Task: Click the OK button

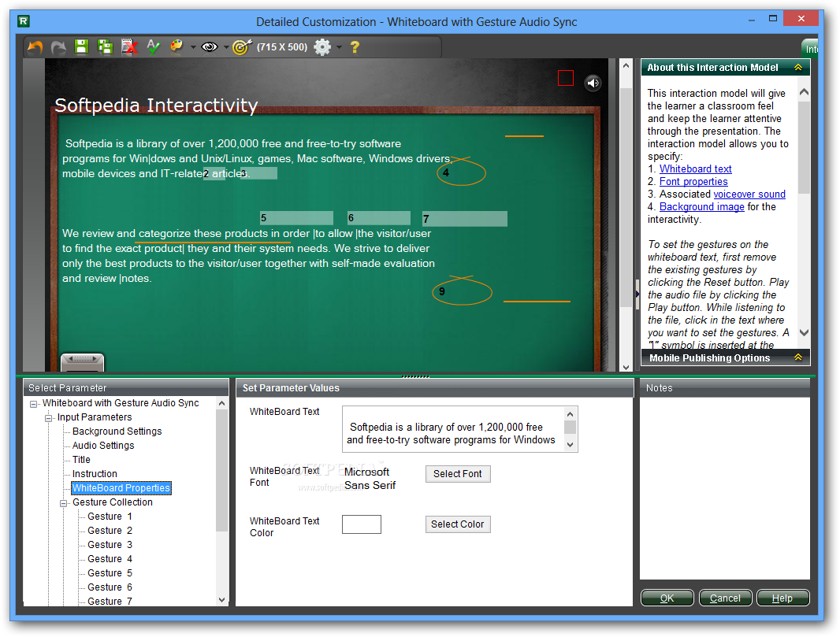Action: click(x=667, y=598)
